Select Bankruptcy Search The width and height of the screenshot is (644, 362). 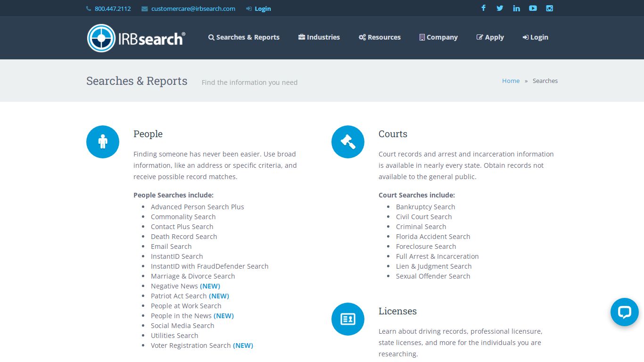[426, 207]
